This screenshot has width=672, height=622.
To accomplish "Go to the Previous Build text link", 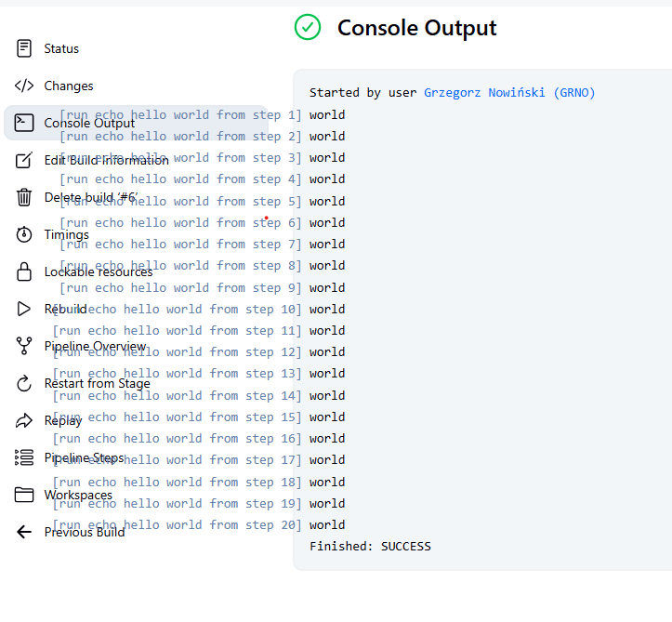I will [x=85, y=532].
